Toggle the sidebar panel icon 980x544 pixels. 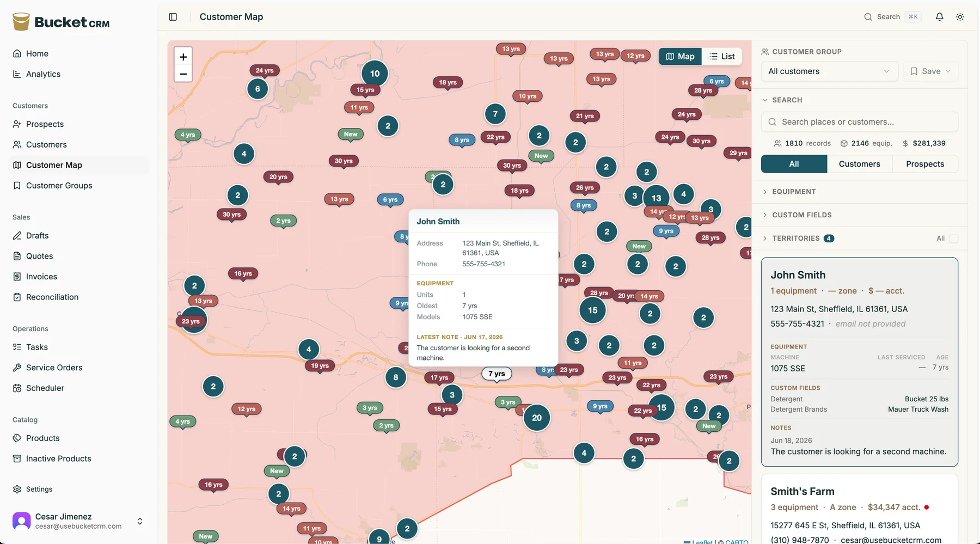173,17
